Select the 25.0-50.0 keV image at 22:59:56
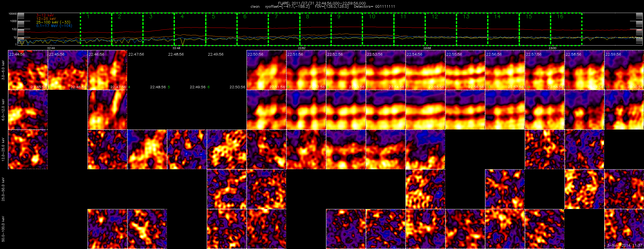The image size is (644, 249). [x=624, y=189]
